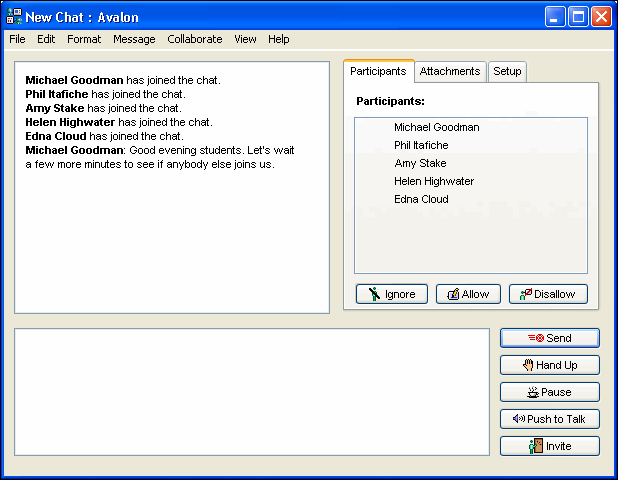Select Helen Highwater in participants list
Screen dimensions: 618x480
pos(433,181)
